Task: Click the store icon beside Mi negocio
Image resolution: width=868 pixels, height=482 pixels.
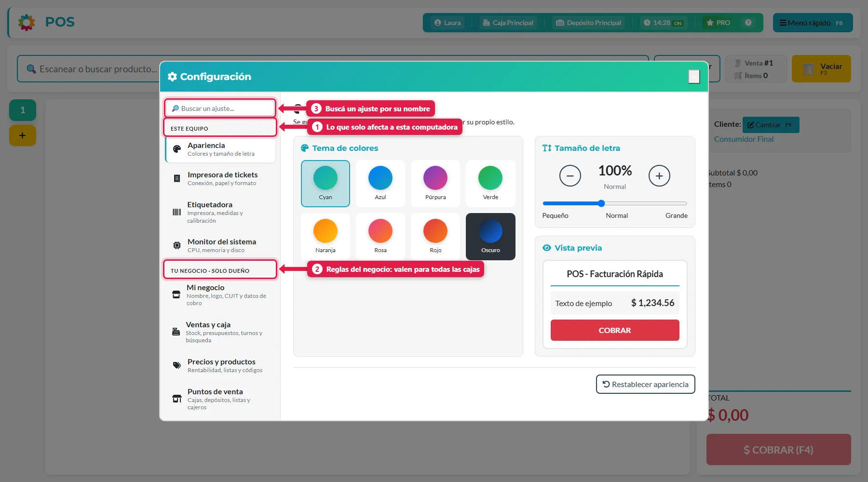Action: (176, 295)
